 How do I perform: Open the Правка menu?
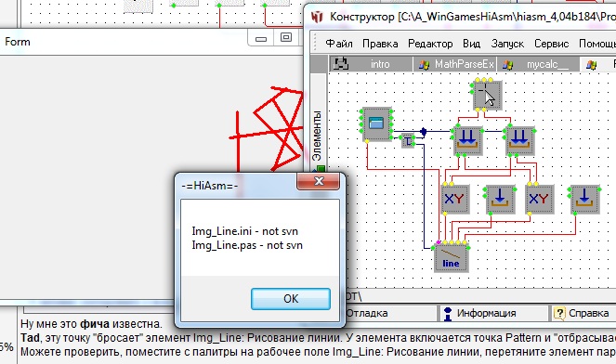coord(380,44)
